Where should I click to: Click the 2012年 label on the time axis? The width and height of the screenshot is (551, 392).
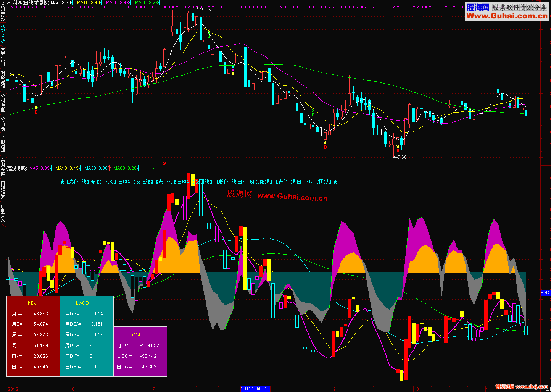[x=15, y=389]
